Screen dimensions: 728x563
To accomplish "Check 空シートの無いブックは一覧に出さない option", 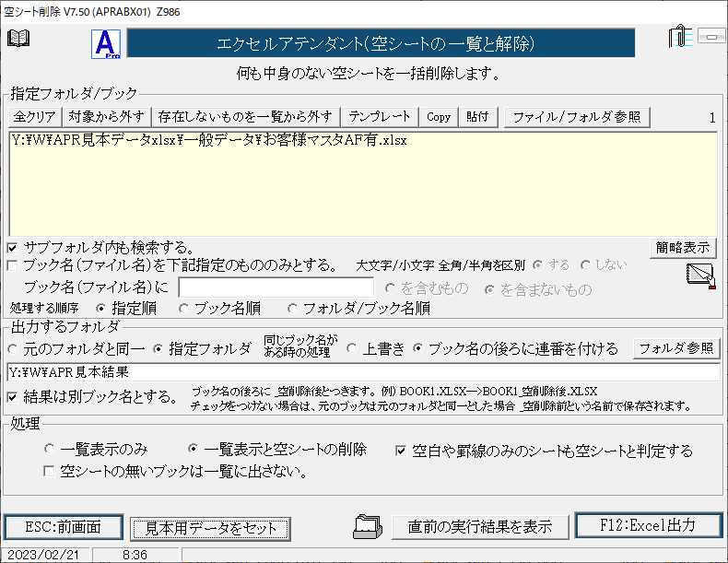I will [x=51, y=472].
